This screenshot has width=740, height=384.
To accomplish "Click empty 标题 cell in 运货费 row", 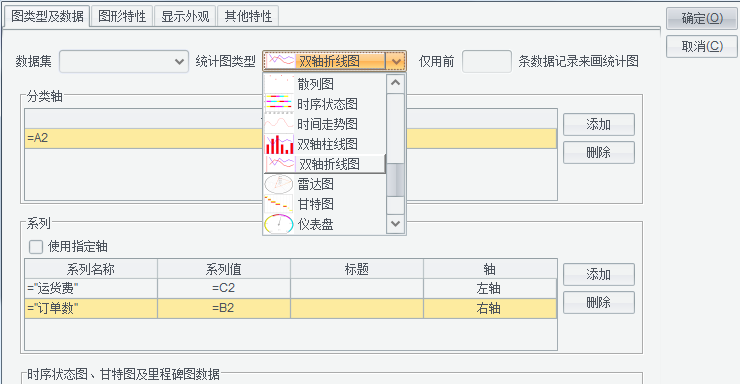I will click(357, 288).
